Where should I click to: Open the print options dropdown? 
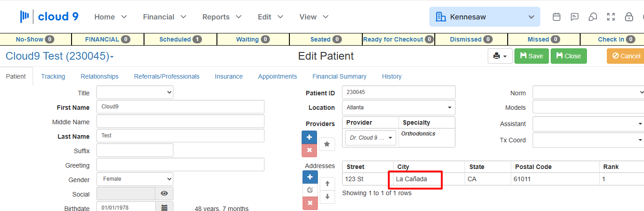point(500,56)
